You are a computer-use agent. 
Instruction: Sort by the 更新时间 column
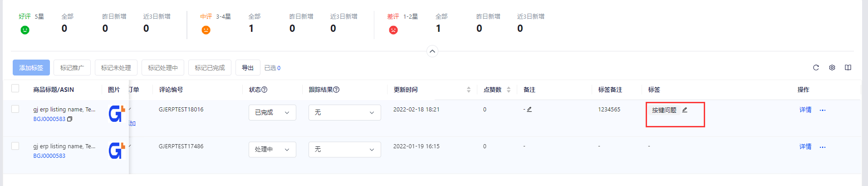(469, 90)
